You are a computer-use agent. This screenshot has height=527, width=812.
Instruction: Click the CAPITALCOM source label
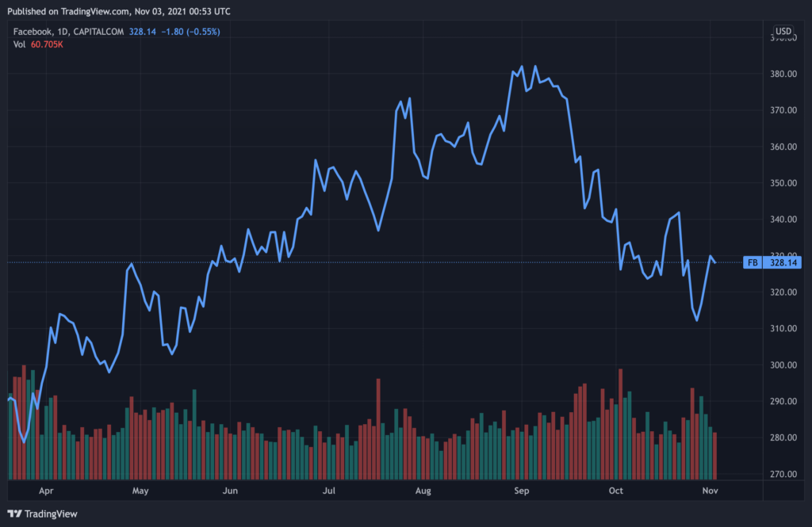point(98,32)
